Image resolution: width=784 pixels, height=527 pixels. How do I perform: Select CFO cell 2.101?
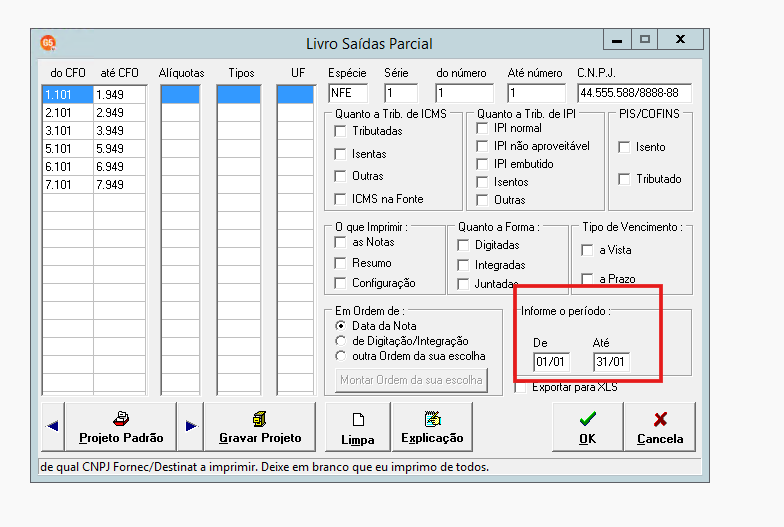(x=68, y=112)
